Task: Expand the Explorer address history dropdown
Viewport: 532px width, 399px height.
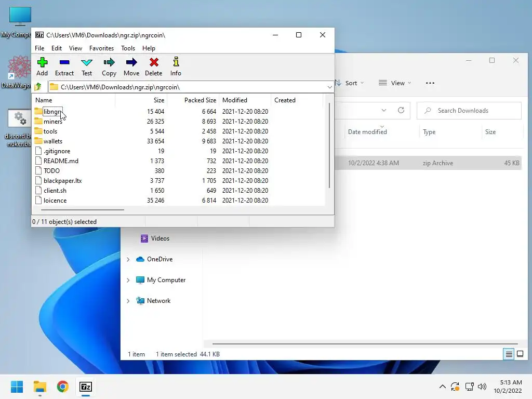Action: click(x=384, y=110)
